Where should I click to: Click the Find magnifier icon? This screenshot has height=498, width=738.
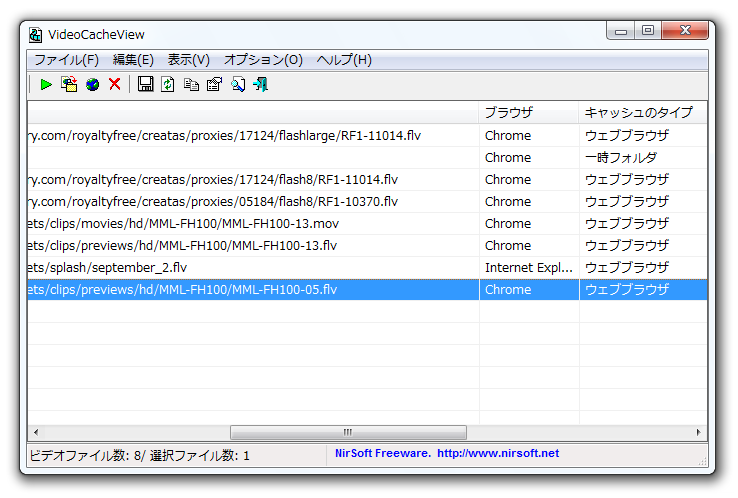(x=238, y=85)
